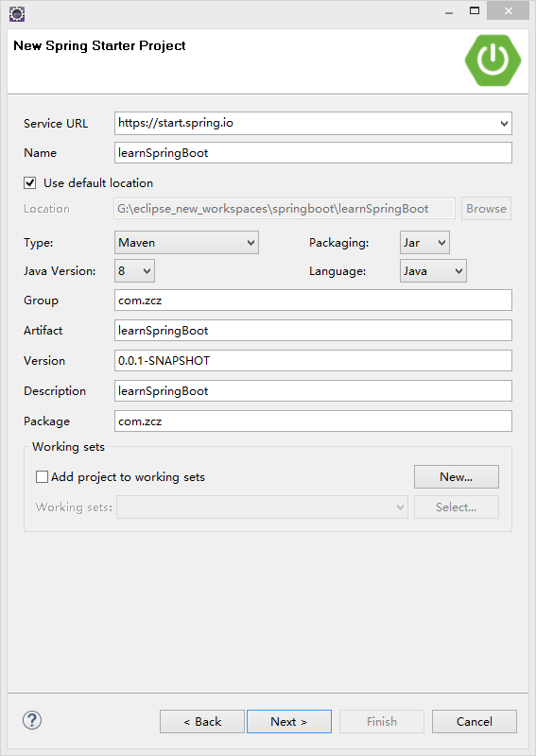Click the Group field containing com.zcz
Viewport: 536px width, 756px height.
point(313,301)
